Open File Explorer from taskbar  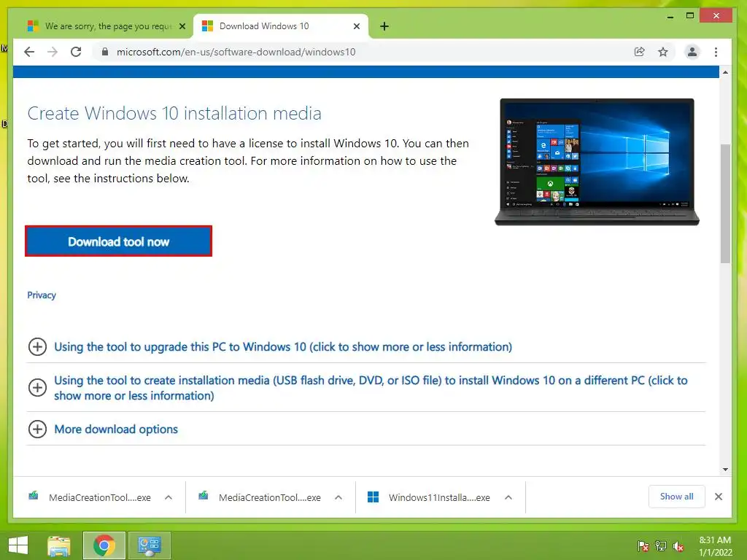coord(59,545)
